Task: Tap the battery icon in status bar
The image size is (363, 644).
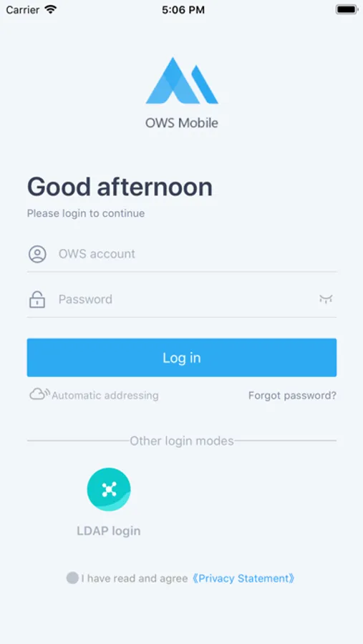Action: [x=346, y=9]
